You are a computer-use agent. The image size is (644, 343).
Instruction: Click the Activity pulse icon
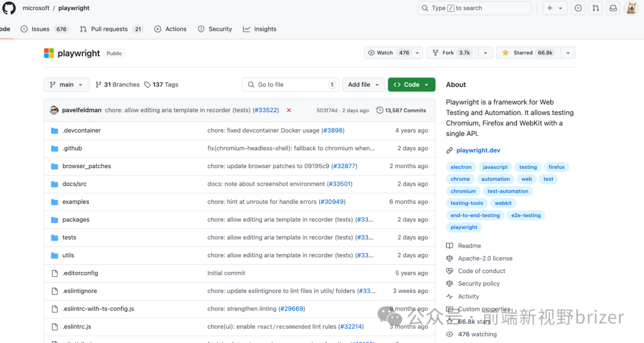[x=450, y=296]
